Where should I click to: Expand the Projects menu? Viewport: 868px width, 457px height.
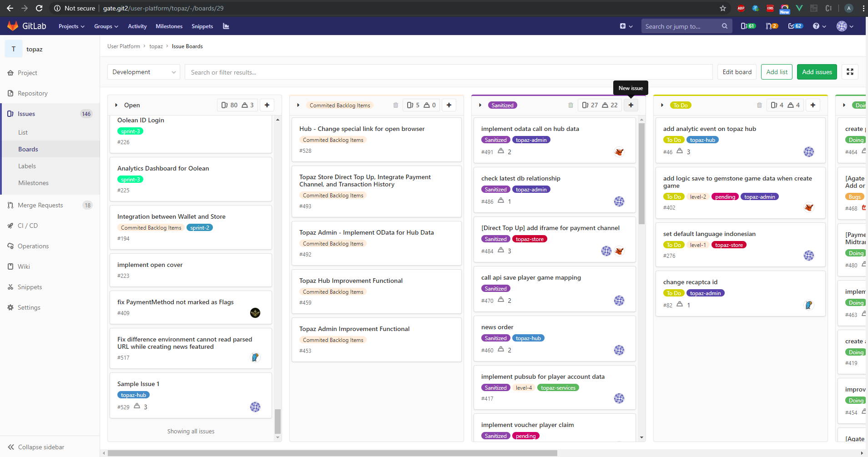tap(71, 26)
